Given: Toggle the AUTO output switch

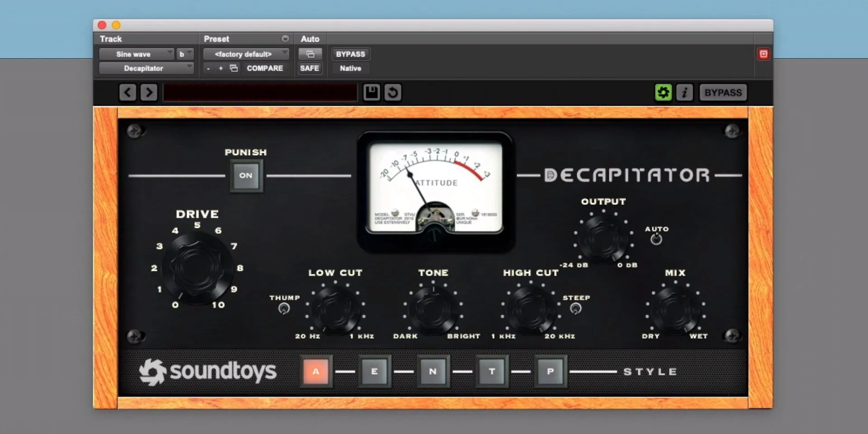Looking at the screenshot, I should pyautogui.click(x=656, y=239).
